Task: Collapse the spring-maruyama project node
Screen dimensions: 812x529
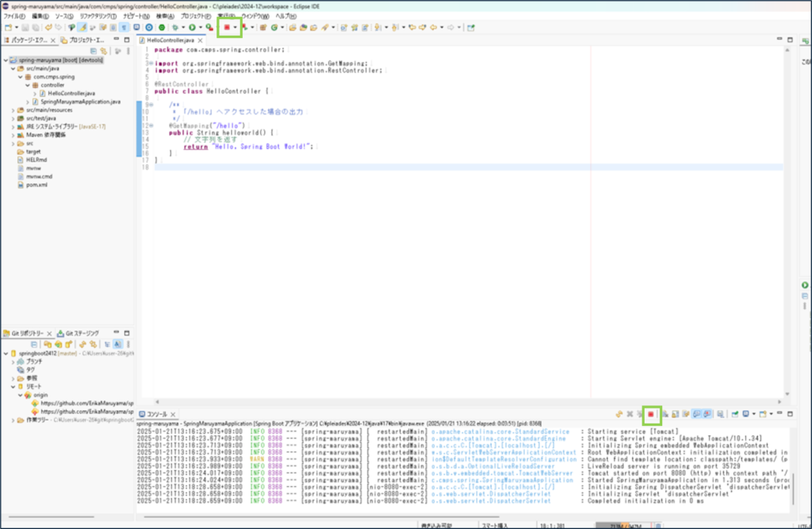Action: tap(5, 60)
